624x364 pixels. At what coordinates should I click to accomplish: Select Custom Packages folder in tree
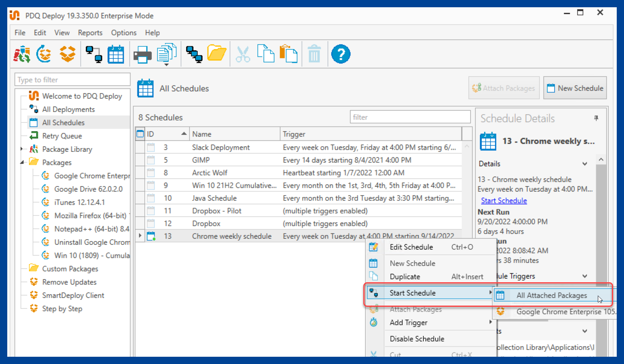click(70, 269)
